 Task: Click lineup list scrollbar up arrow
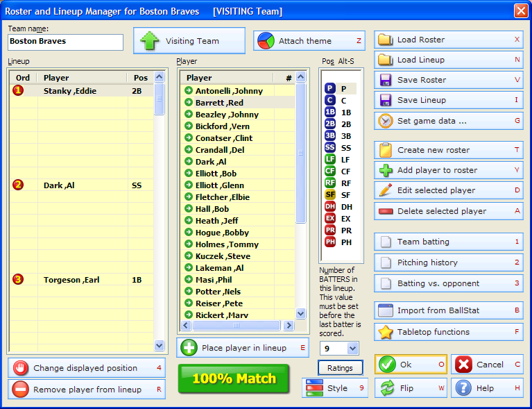pyautogui.click(x=159, y=77)
